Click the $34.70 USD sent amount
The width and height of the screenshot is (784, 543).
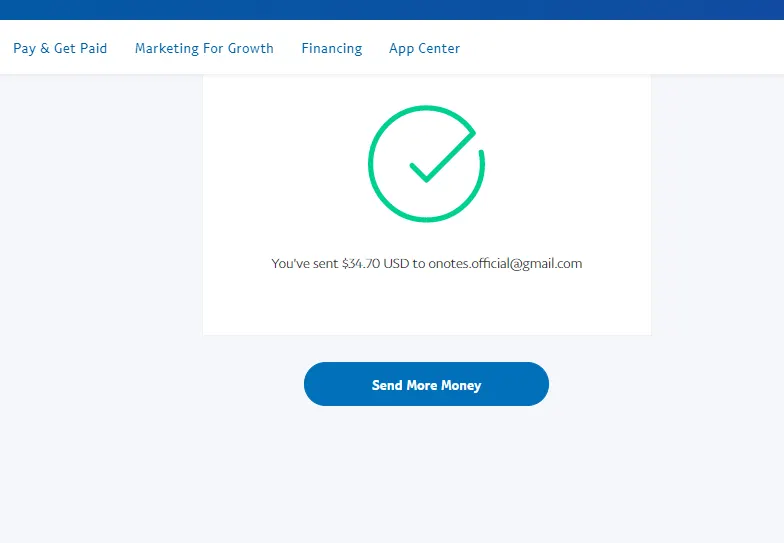point(375,264)
